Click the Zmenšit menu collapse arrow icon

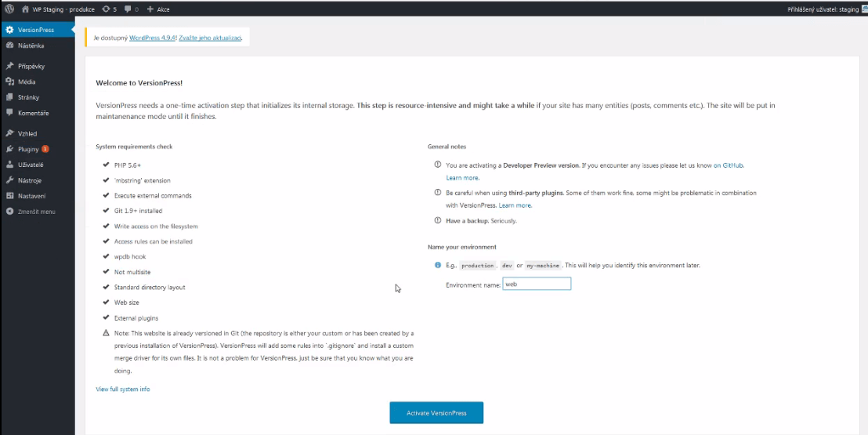(x=9, y=212)
